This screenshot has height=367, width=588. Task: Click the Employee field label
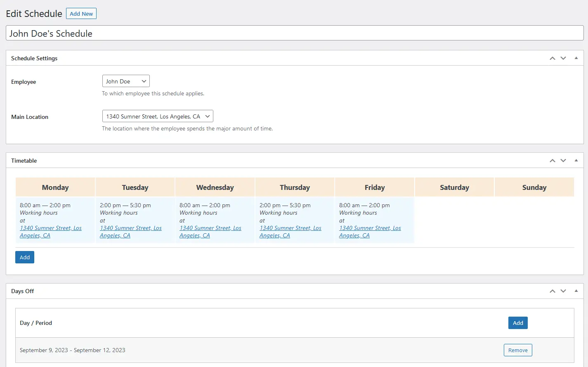pyautogui.click(x=24, y=82)
